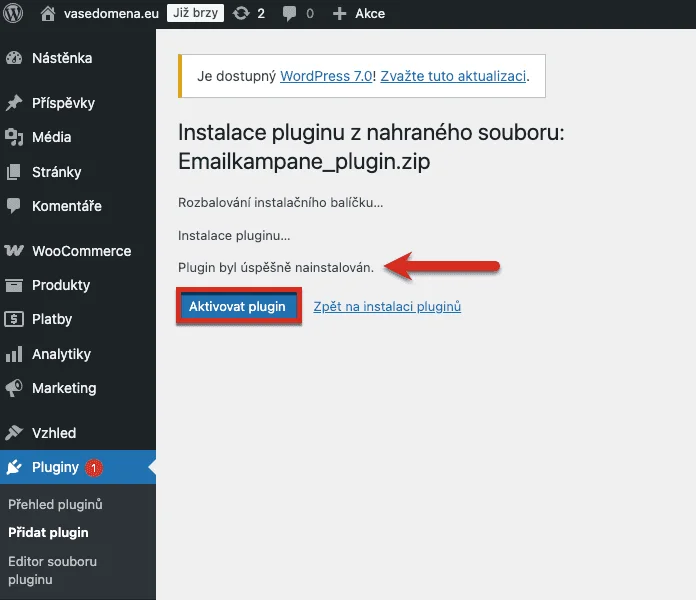This screenshot has width=696, height=600.
Task: Click the text Plugin byl úspěšně nainstalován.
Action: coord(276,268)
